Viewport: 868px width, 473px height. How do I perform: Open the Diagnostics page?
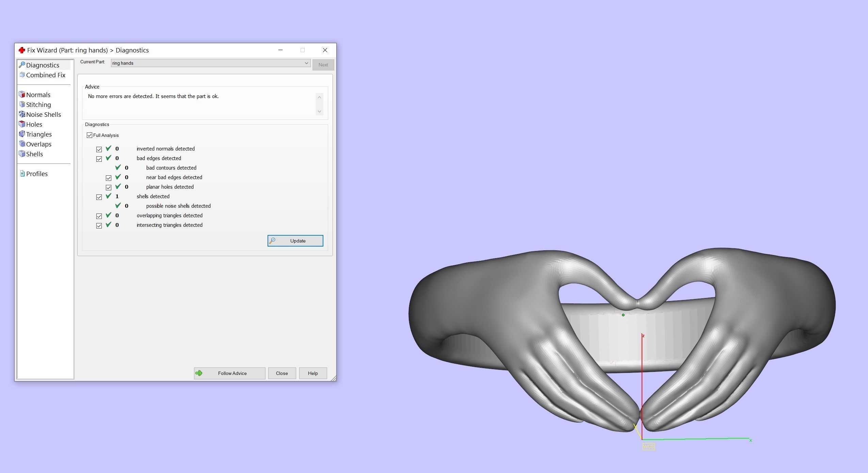click(43, 65)
